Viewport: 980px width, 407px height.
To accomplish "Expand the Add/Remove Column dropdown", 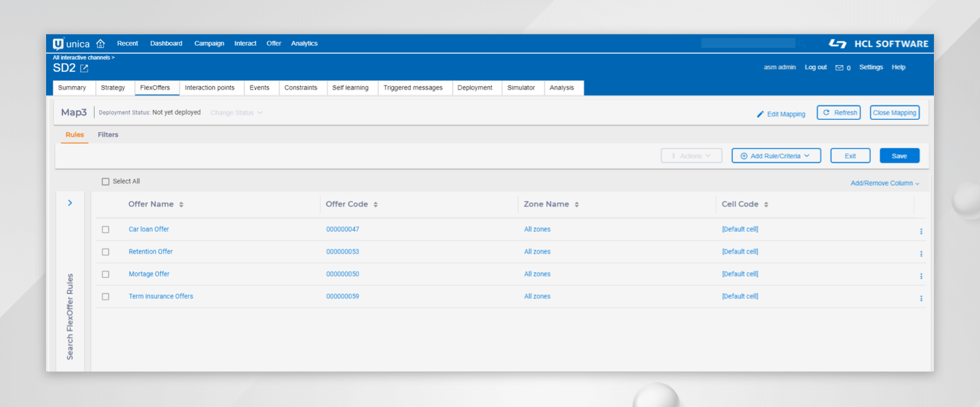I will coord(885,183).
